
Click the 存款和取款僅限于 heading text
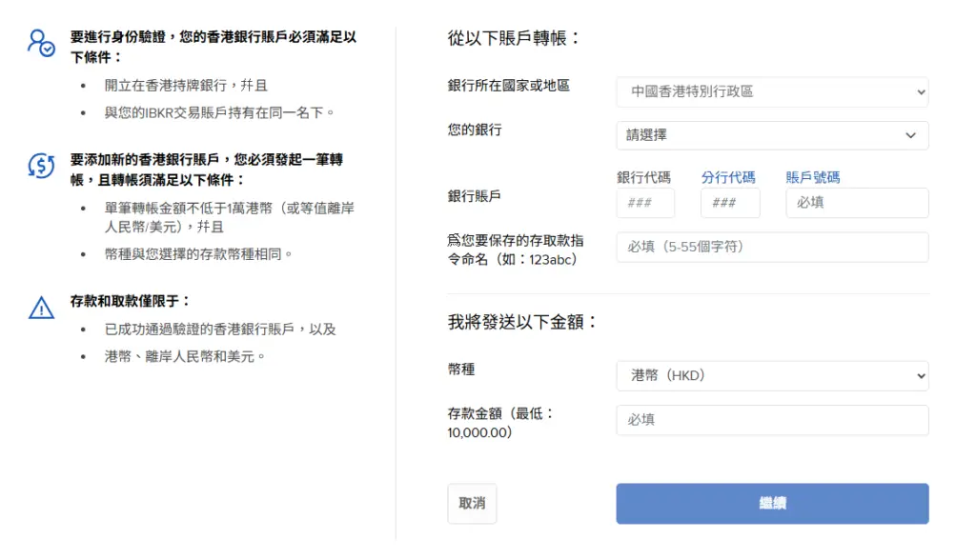[x=131, y=301]
